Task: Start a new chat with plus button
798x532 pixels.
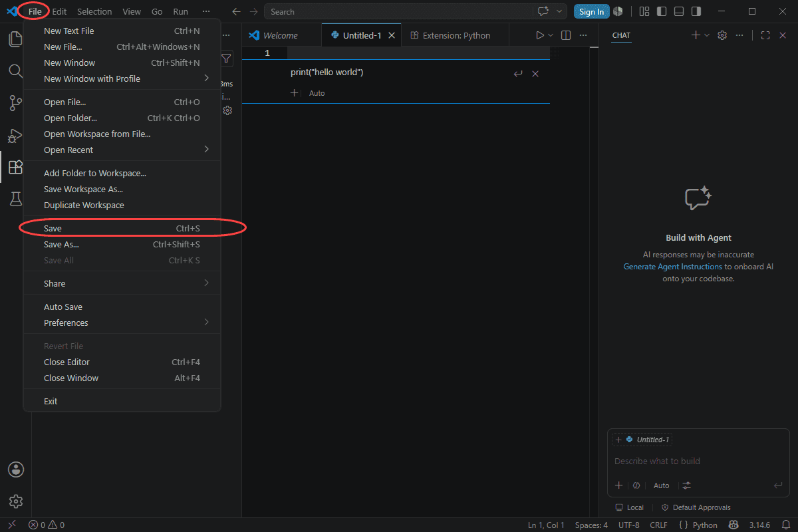Action: [x=696, y=35]
